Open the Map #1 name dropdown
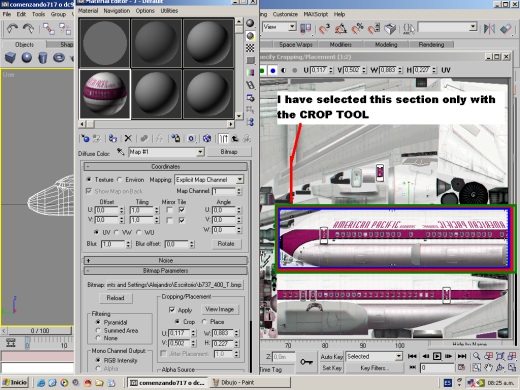The width and height of the screenshot is (520, 390). [166, 152]
